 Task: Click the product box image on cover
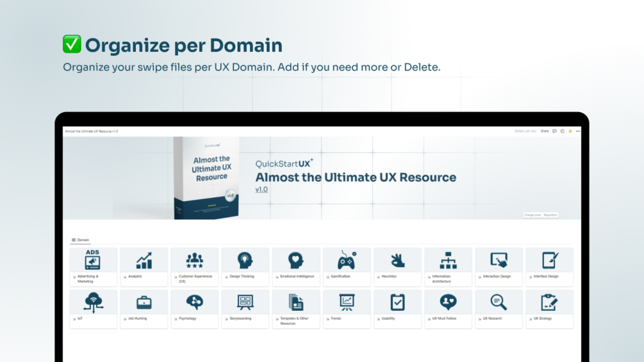tap(206, 178)
